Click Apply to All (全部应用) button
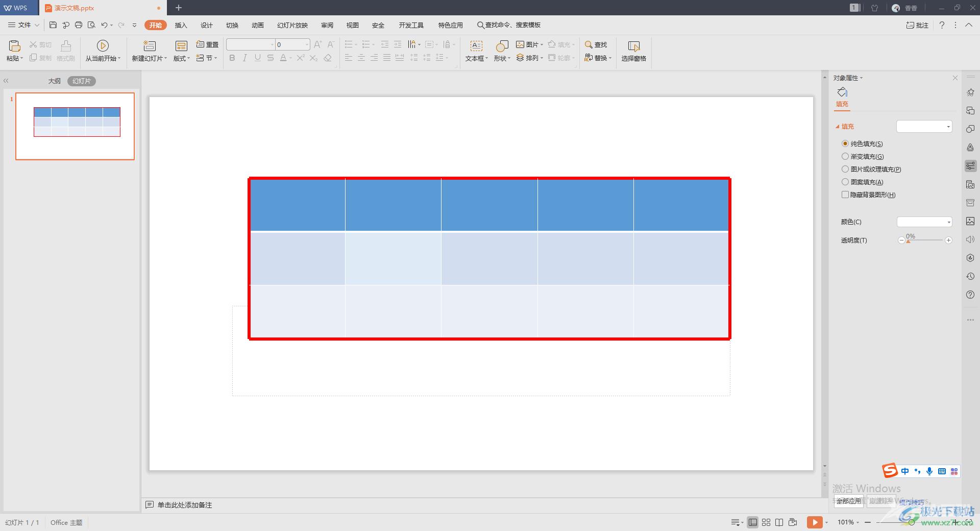 (x=848, y=501)
